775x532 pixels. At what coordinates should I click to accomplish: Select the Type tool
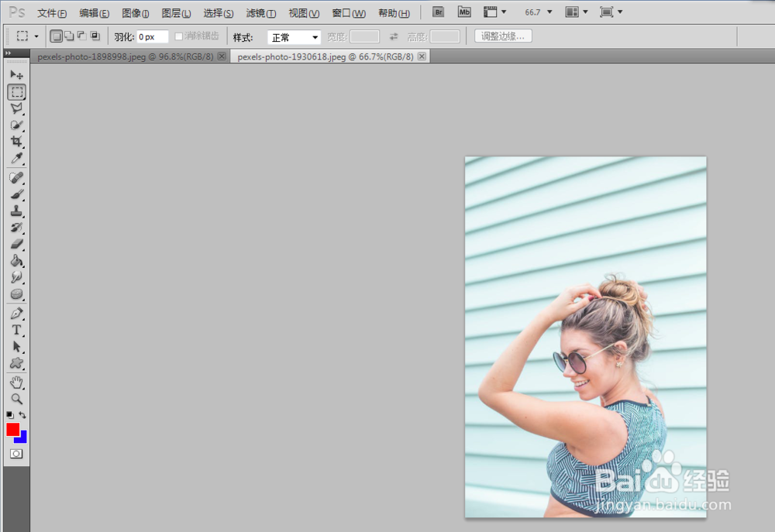[17, 330]
